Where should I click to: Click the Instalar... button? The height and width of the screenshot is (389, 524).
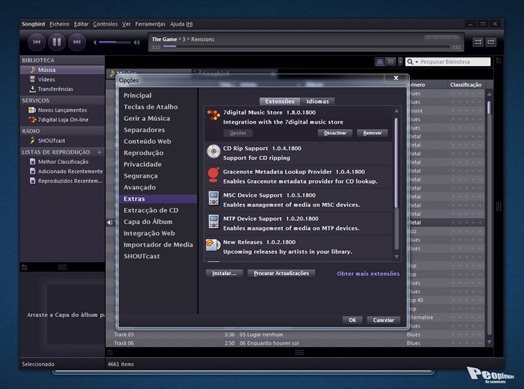click(224, 273)
